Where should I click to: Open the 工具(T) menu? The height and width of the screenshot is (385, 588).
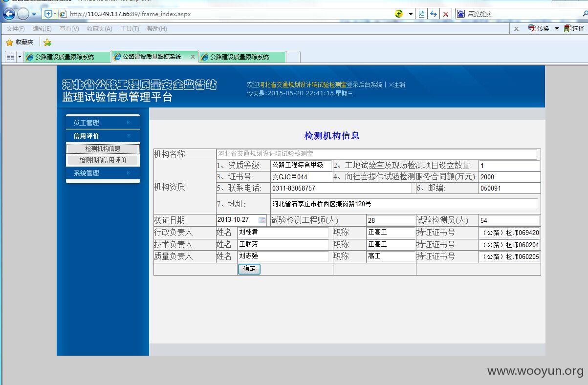(130, 29)
